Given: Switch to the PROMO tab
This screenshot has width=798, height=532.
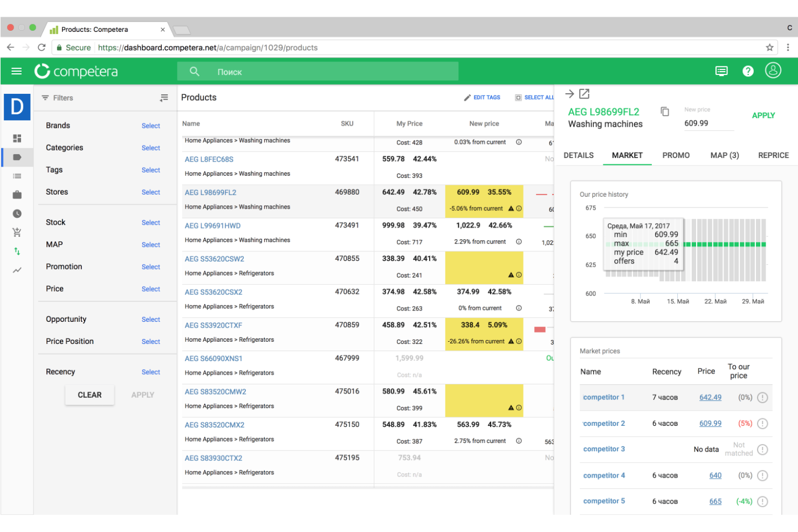Looking at the screenshot, I should point(676,155).
